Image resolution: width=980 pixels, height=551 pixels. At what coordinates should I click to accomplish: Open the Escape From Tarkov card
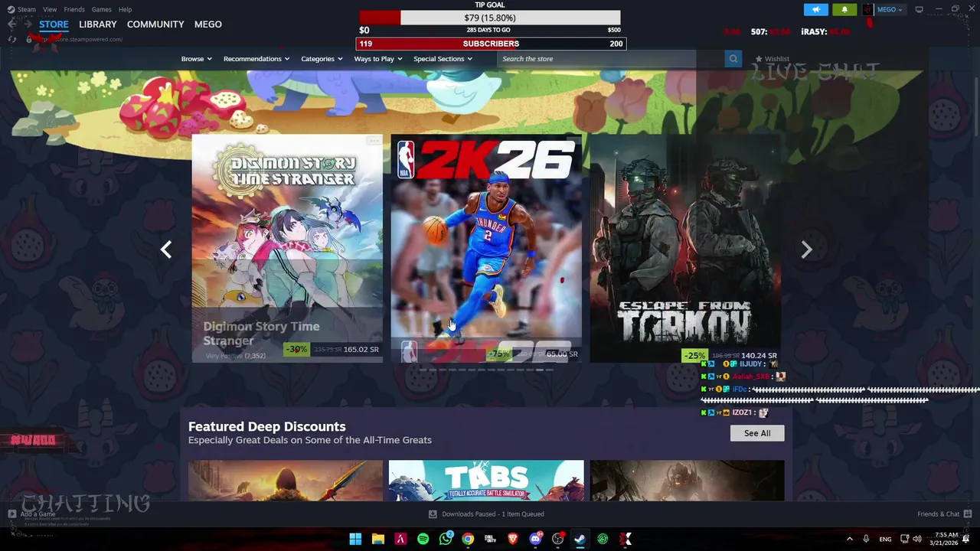(x=685, y=248)
